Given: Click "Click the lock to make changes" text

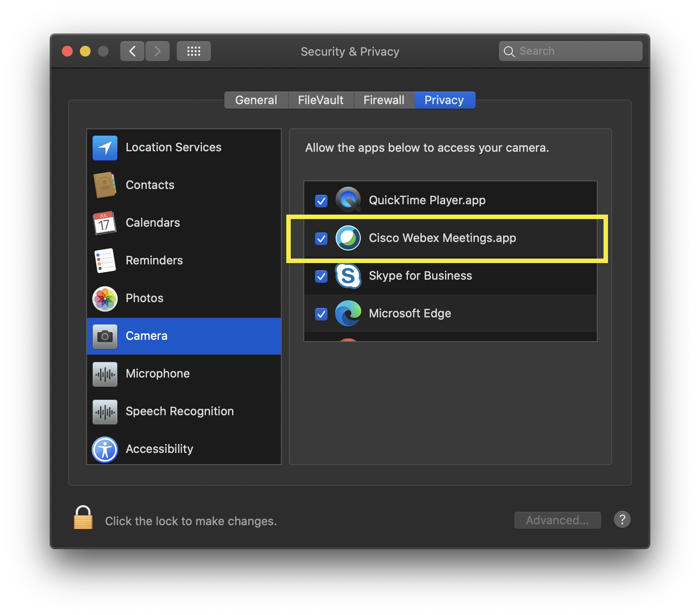Looking at the screenshot, I should coord(191,521).
